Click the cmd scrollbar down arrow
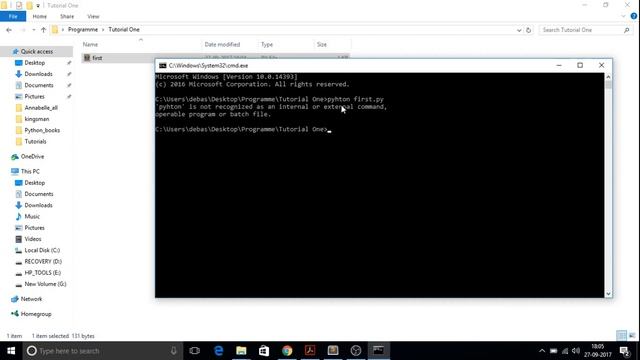This screenshot has height=360, width=640. [x=608, y=294]
